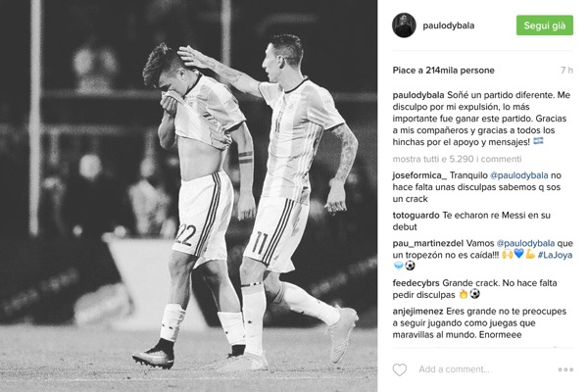The image size is (588, 392).
Task: Open the three-dots more options menu
Action: [565, 369]
